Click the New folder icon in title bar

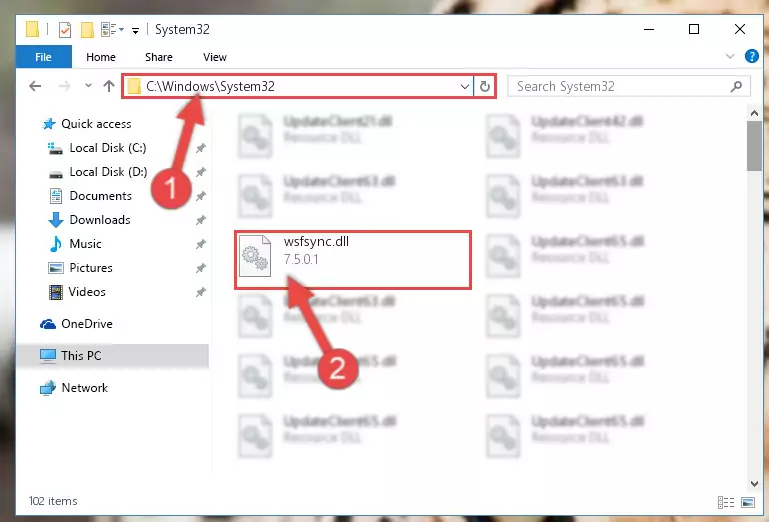pos(87,30)
